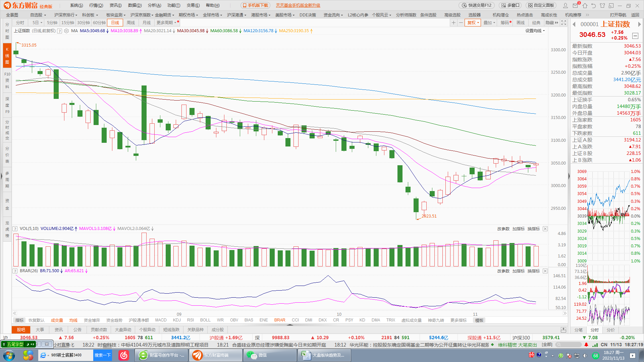Expand the 自选股 dropdown in navigation bar
The image size is (644, 362).
(38, 15)
